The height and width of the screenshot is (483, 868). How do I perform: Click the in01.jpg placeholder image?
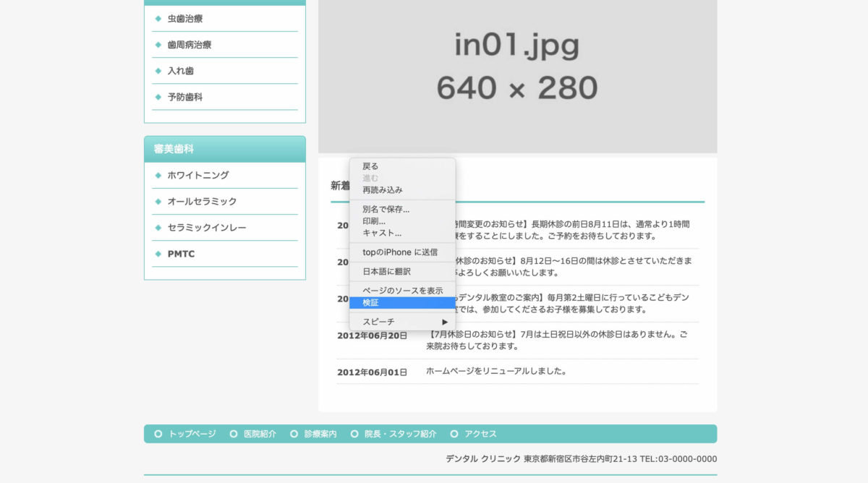pos(517,72)
